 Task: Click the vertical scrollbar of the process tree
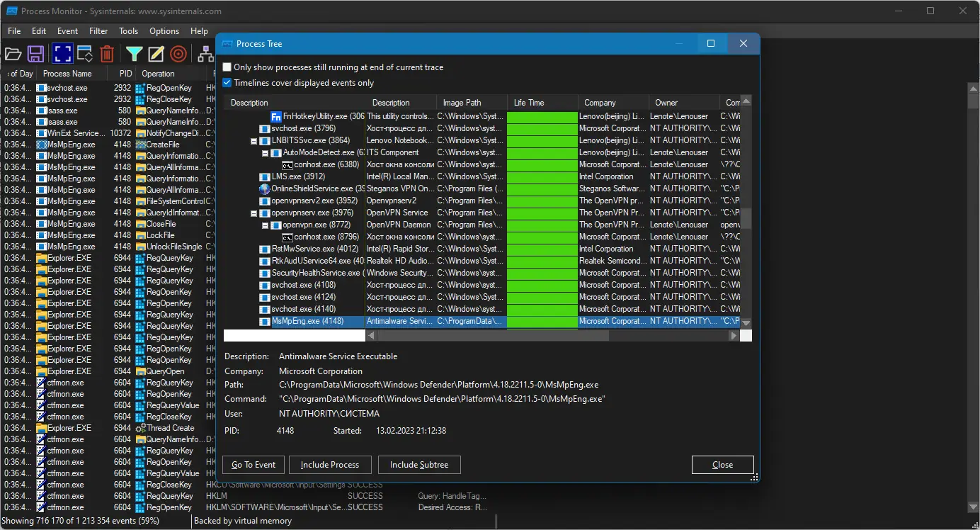pyautogui.click(x=746, y=218)
